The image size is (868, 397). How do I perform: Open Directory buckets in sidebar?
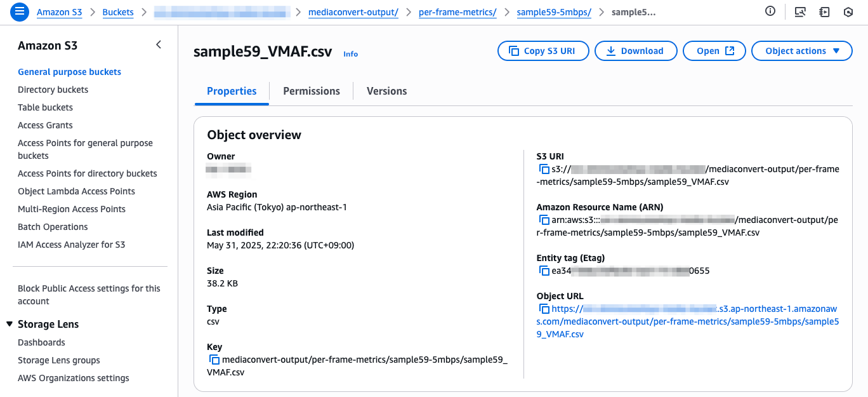(53, 90)
